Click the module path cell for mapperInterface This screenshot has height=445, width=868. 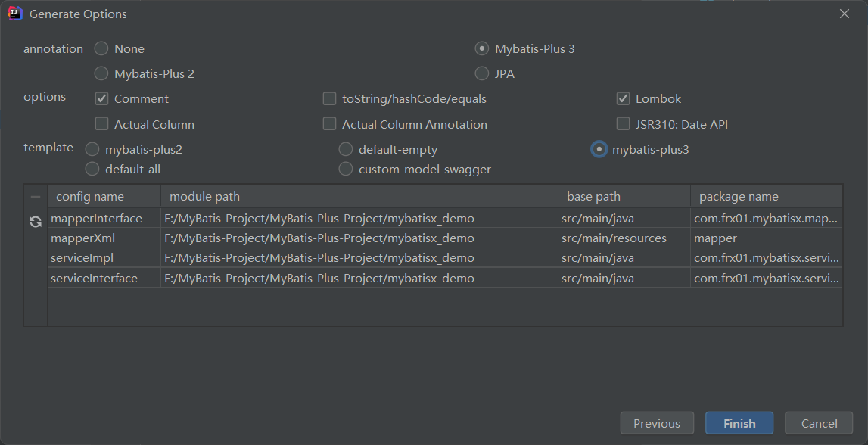pyautogui.click(x=359, y=219)
